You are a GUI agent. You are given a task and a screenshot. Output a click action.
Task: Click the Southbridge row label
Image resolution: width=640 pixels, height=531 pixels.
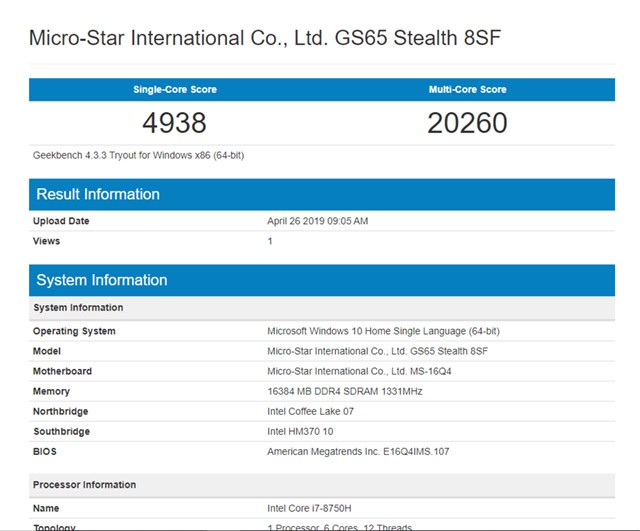coord(62,431)
